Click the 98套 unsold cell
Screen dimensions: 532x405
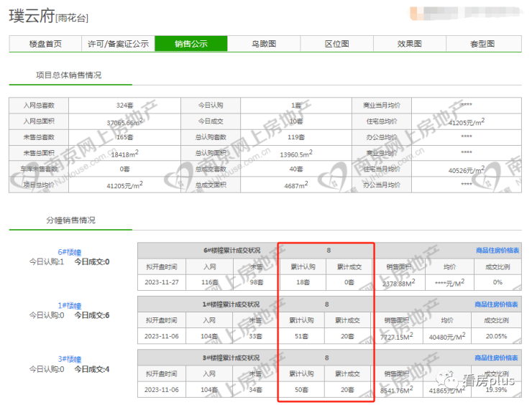click(x=257, y=282)
